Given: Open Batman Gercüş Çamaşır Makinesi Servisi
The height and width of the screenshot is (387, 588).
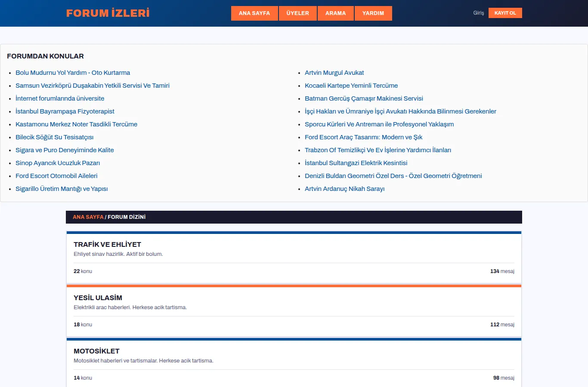Looking at the screenshot, I should 364,98.
